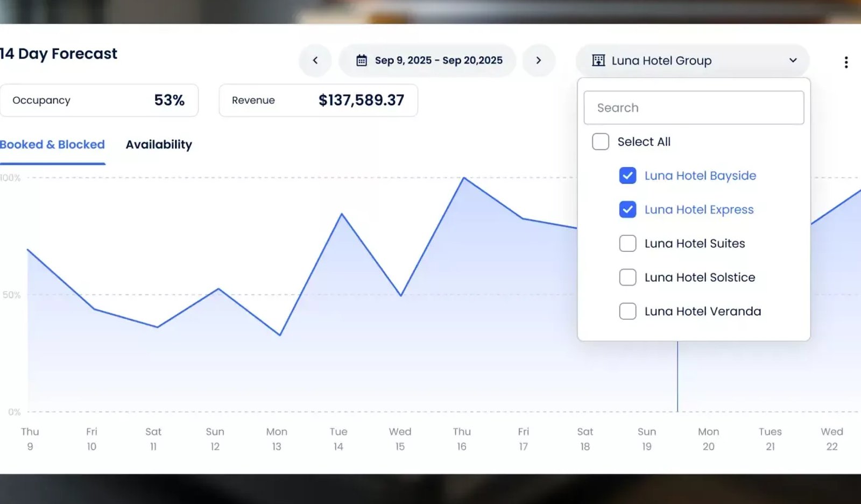Switch to the Availability tab
The width and height of the screenshot is (861, 504).
point(159,144)
